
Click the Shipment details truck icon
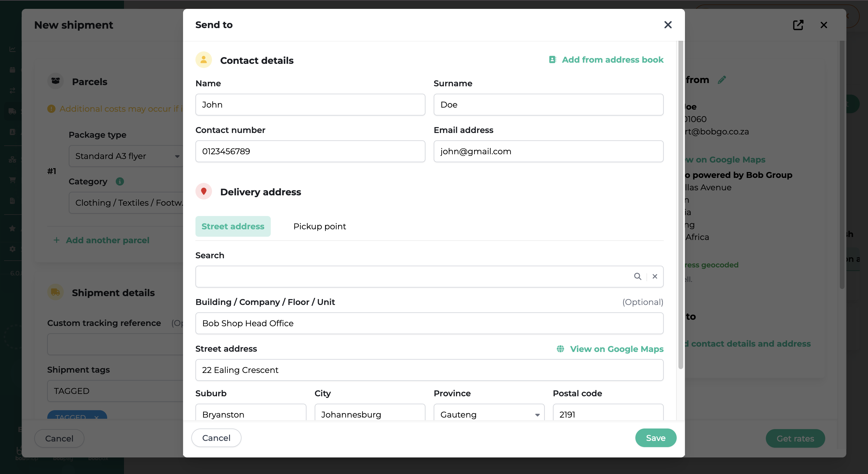pos(55,292)
